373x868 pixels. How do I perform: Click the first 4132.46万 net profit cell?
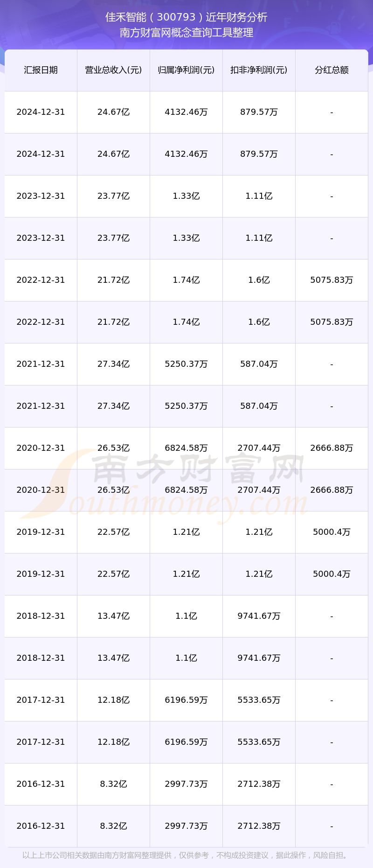click(186, 112)
